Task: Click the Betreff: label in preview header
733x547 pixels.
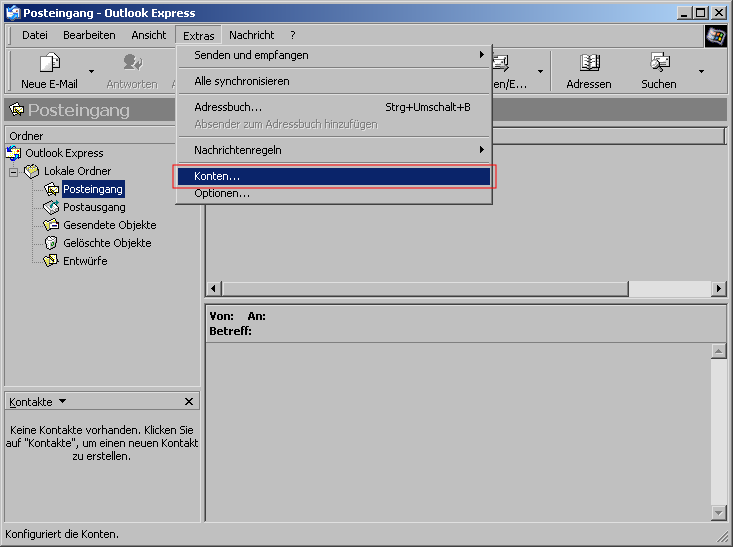Action: (x=230, y=331)
